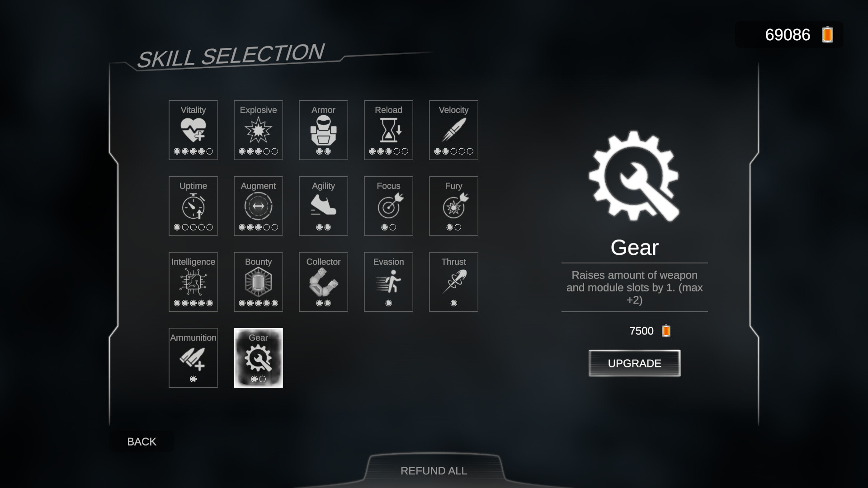Click the Refund All button
This screenshot has width=868, height=488.
434,471
